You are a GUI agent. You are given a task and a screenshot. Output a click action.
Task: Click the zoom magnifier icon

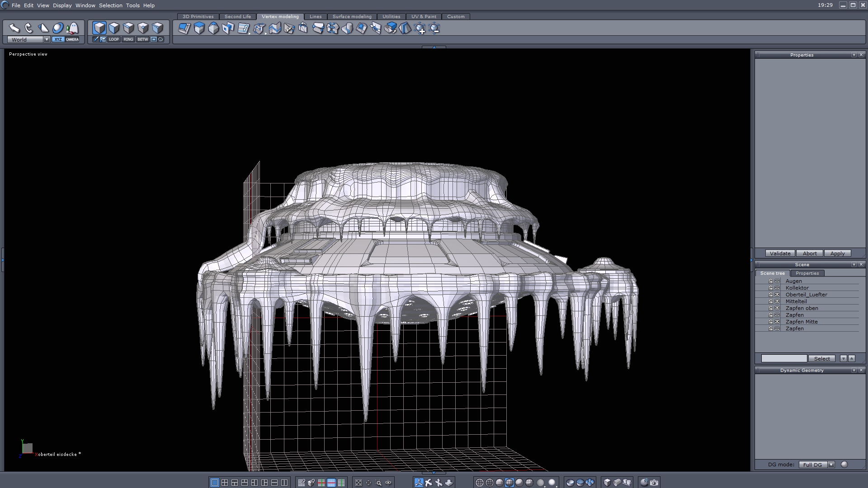pyautogui.click(x=379, y=483)
